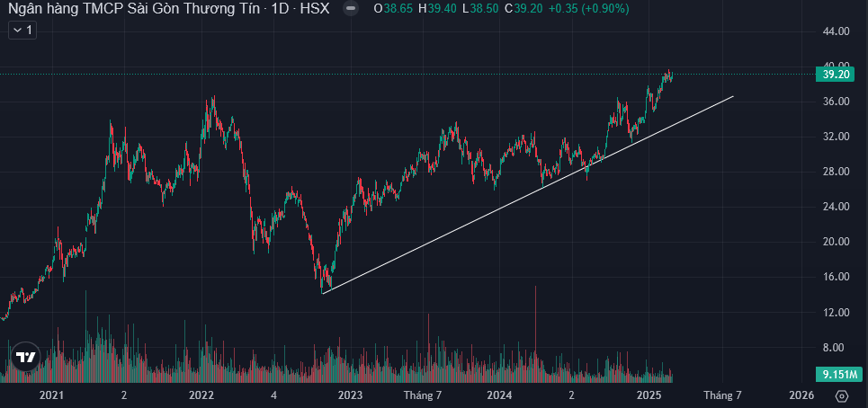
Task: Open the chart settings hexagon gear icon
Action: click(x=841, y=395)
